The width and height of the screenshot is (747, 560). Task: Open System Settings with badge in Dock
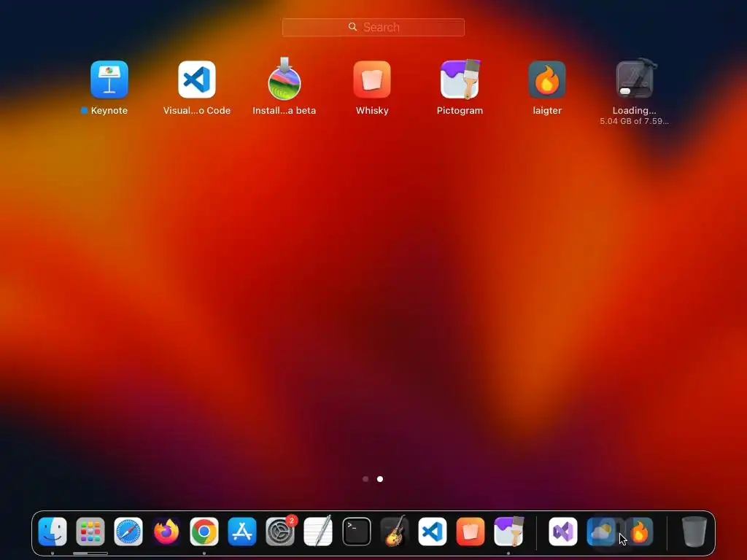(x=280, y=532)
